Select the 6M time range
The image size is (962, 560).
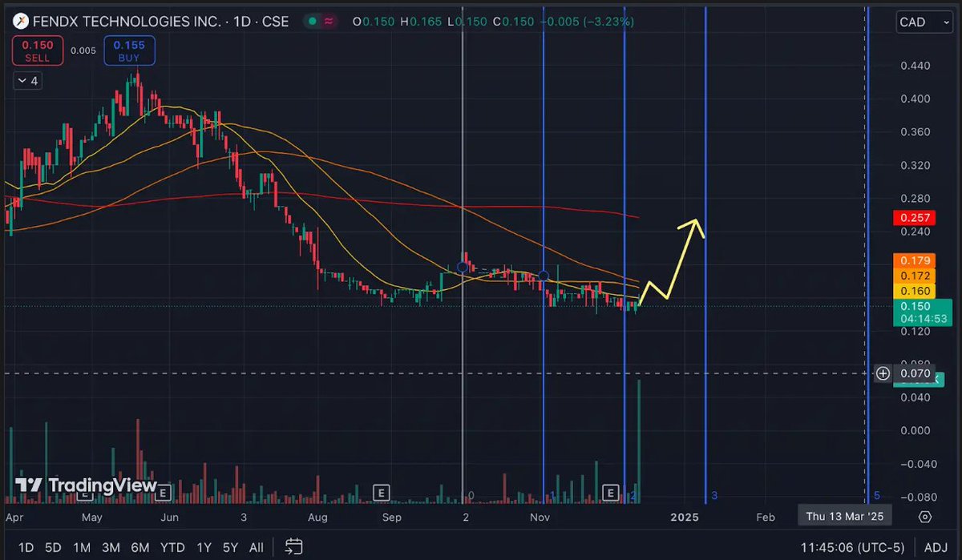click(140, 548)
